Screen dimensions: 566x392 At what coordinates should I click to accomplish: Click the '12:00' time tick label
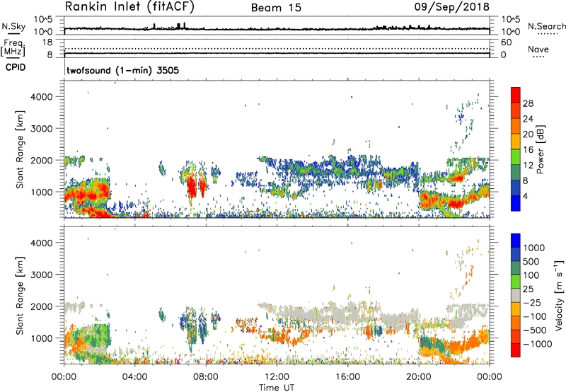(x=277, y=377)
